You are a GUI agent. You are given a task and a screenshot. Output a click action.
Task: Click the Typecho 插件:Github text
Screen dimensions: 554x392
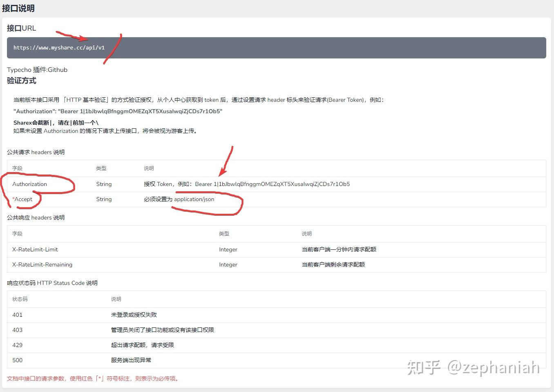37,69
